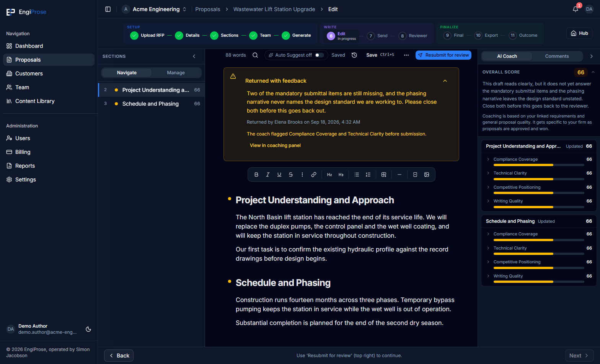This screenshot has height=364, width=600.
Task: Open Acme Engineering organization switcher
Action: (154, 9)
